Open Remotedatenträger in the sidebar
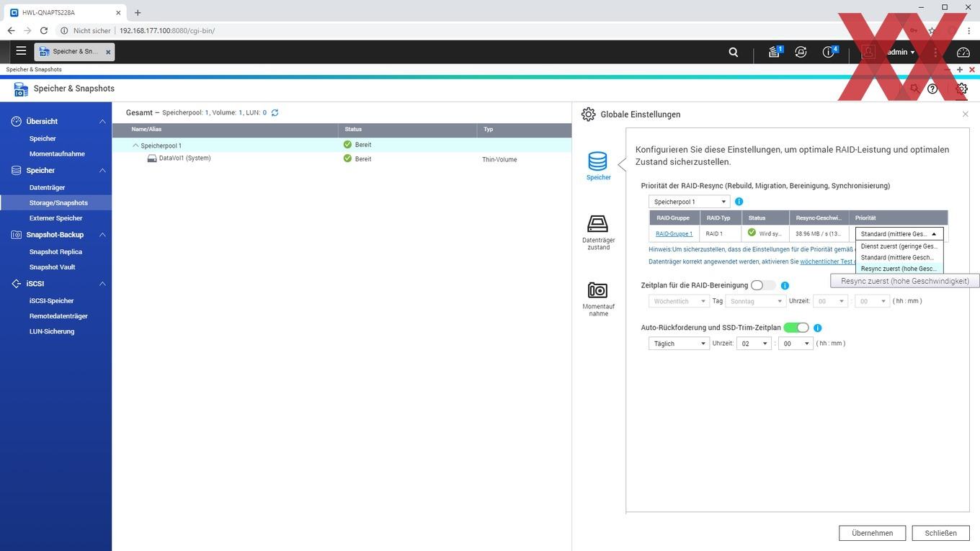 click(x=58, y=316)
